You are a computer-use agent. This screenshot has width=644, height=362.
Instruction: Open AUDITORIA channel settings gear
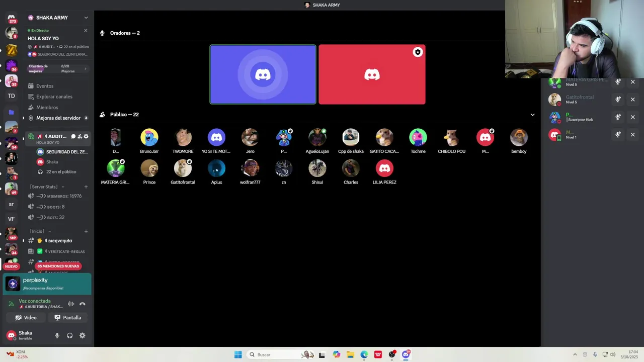click(86, 136)
